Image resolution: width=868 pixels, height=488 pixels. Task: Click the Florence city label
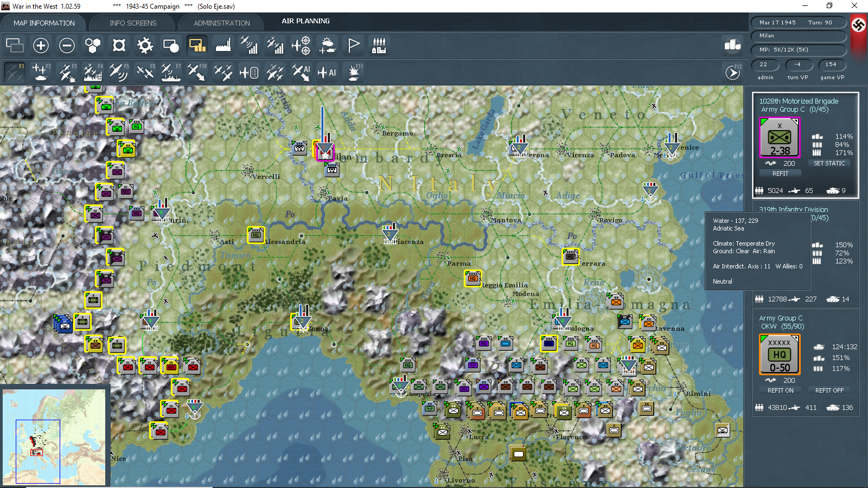pyautogui.click(x=571, y=437)
